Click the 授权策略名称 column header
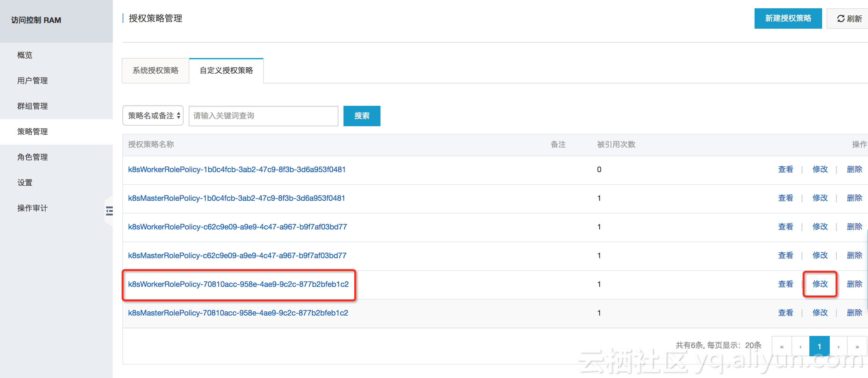The image size is (868, 378). tap(151, 144)
